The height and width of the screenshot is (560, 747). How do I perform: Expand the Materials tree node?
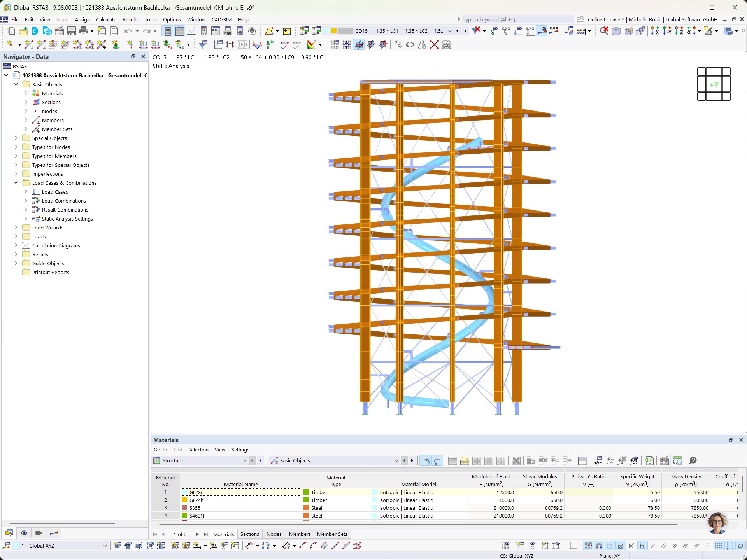[x=26, y=93]
